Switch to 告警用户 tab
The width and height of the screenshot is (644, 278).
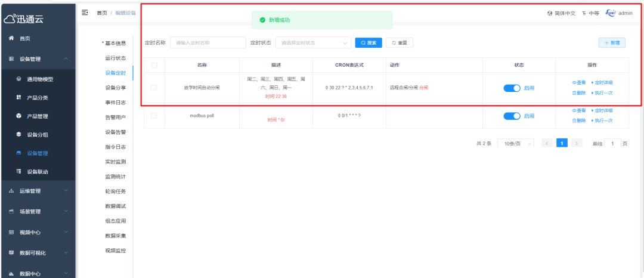click(x=116, y=118)
